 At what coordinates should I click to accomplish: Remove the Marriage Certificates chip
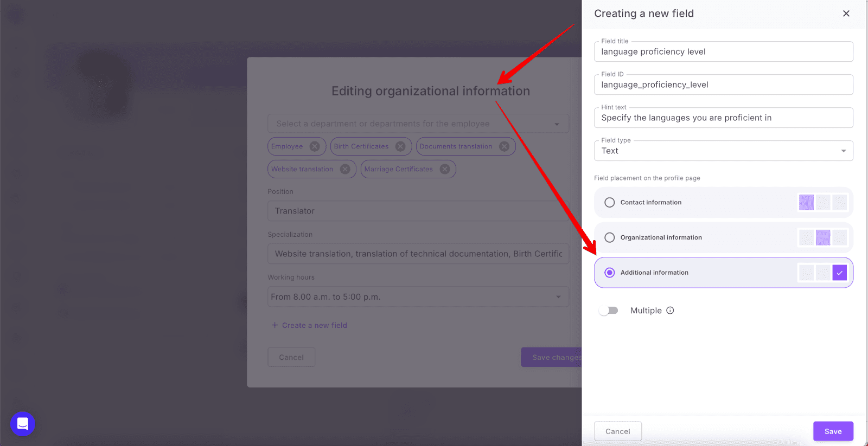pos(445,169)
